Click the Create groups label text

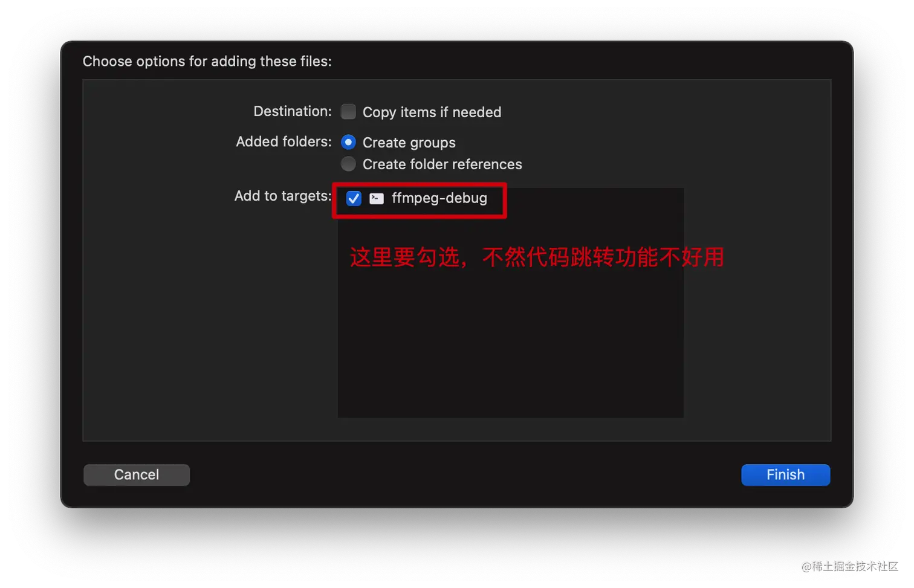point(409,143)
